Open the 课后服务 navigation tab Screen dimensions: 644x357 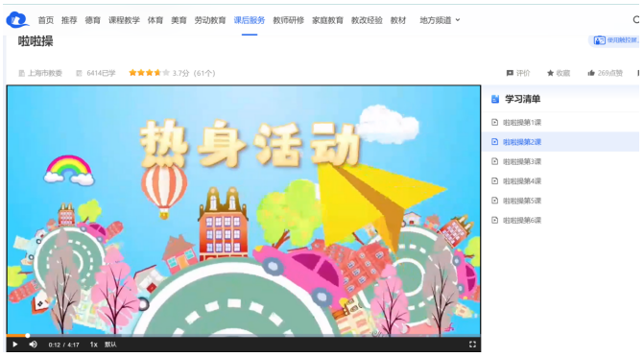point(250,20)
